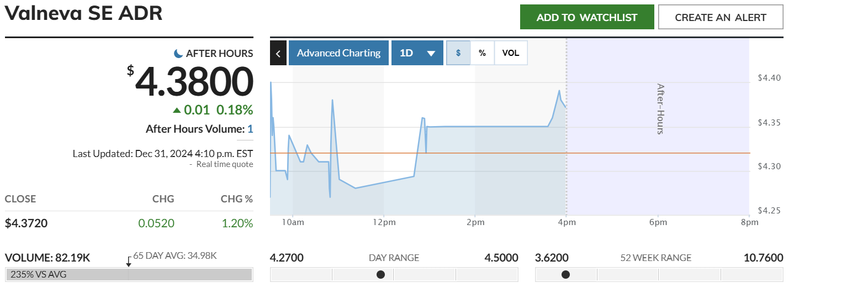Create an alert for this stock
Viewport: 868px width, 287px height.
[x=720, y=17]
